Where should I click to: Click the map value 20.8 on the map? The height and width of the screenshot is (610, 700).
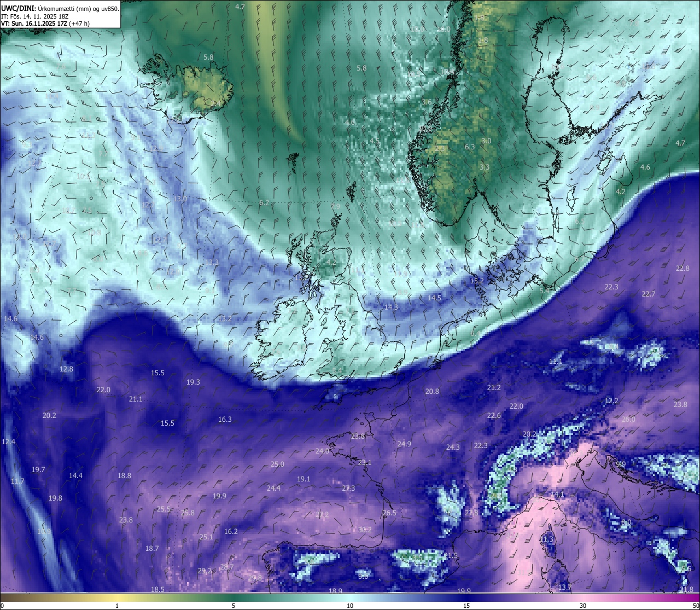(432, 391)
